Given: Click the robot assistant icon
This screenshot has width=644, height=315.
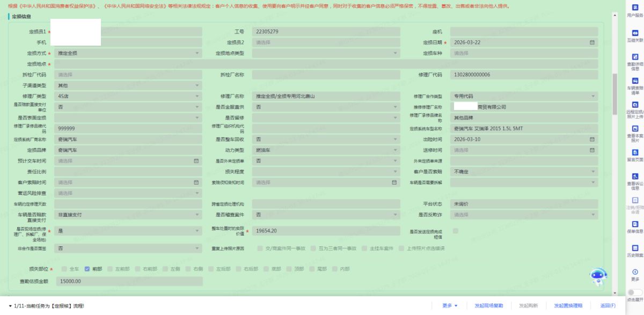Looking at the screenshot, I should point(598,276).
